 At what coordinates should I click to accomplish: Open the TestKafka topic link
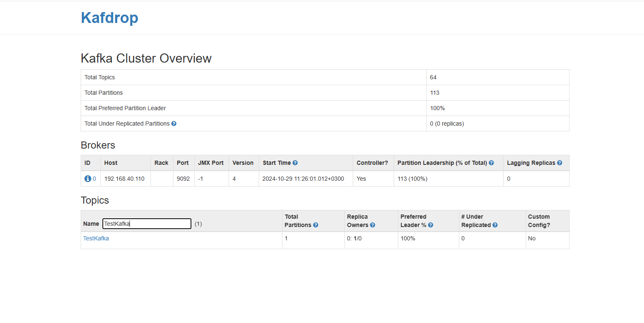(x=96, y=238)
